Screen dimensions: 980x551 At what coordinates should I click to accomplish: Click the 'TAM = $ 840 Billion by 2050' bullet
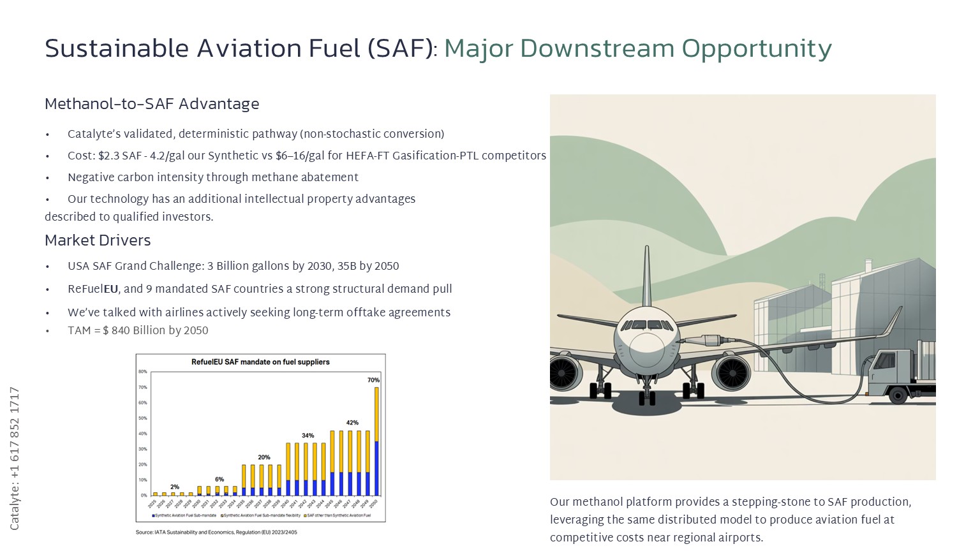(x=138, y=330)
